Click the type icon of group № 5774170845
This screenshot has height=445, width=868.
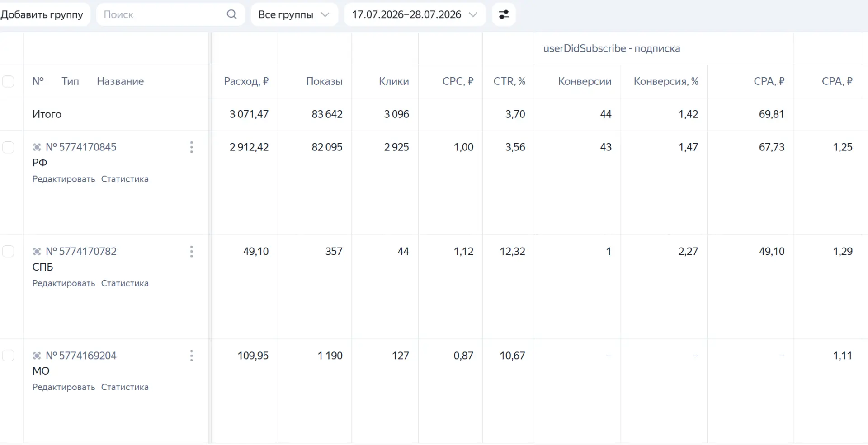pyautogui.click(x=37, y=147)
